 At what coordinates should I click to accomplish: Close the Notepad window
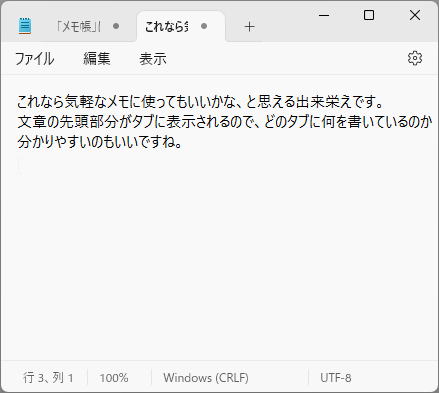click(415, 15)
